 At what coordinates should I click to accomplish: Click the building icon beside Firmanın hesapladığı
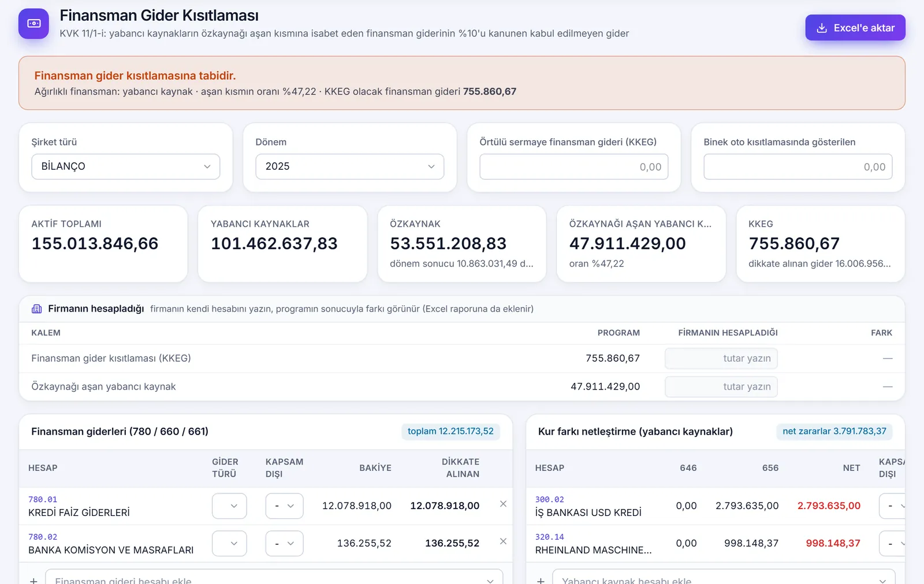37,309
